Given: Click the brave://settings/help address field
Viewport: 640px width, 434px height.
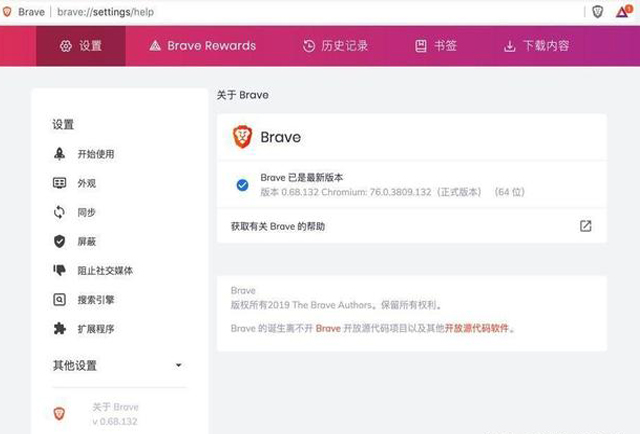Looking at the screenshot, I should pos(105,12).
